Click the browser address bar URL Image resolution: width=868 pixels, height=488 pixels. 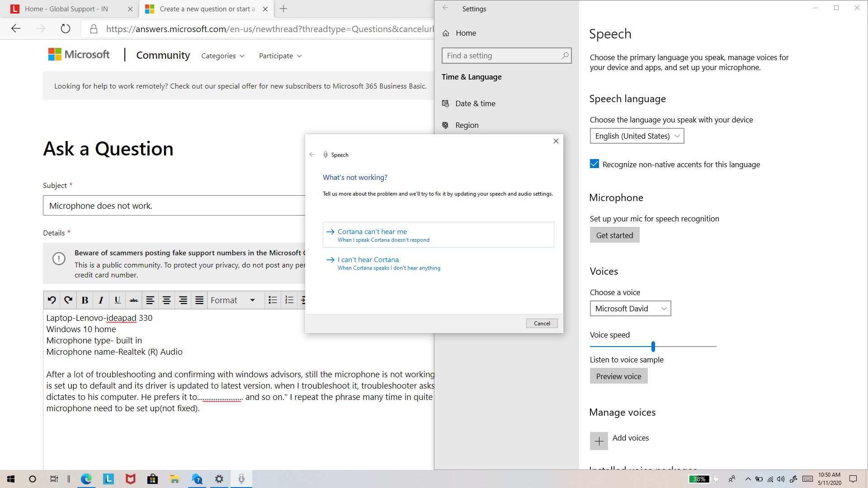[x=269, y=29]
